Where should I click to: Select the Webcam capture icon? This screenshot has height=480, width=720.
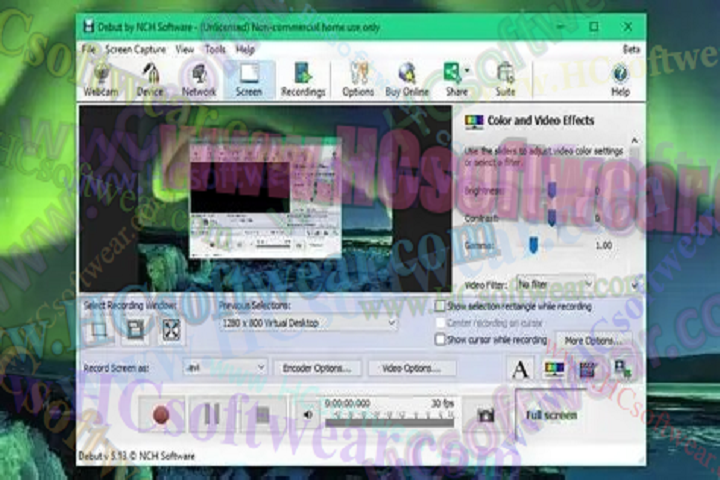click(101, 79)
